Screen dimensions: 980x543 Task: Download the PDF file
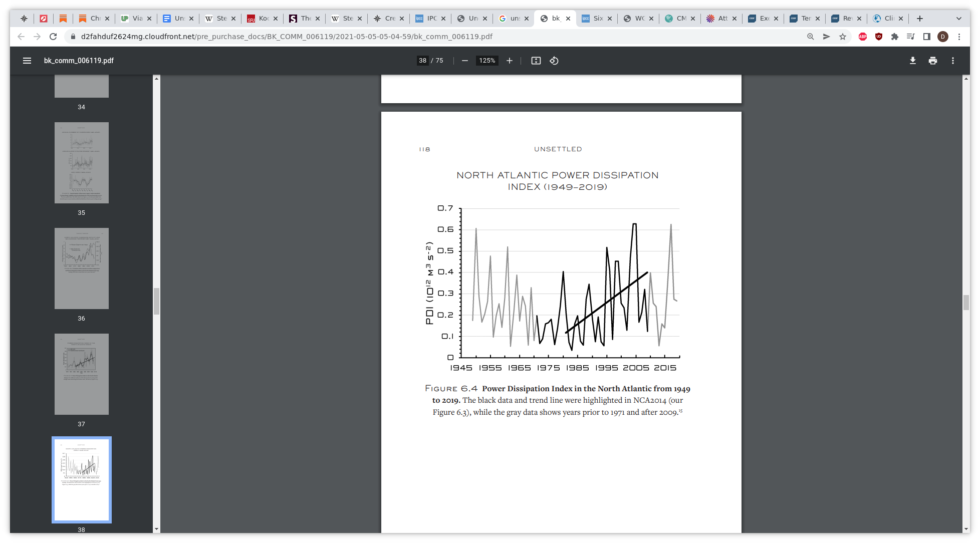click(913, 61)
